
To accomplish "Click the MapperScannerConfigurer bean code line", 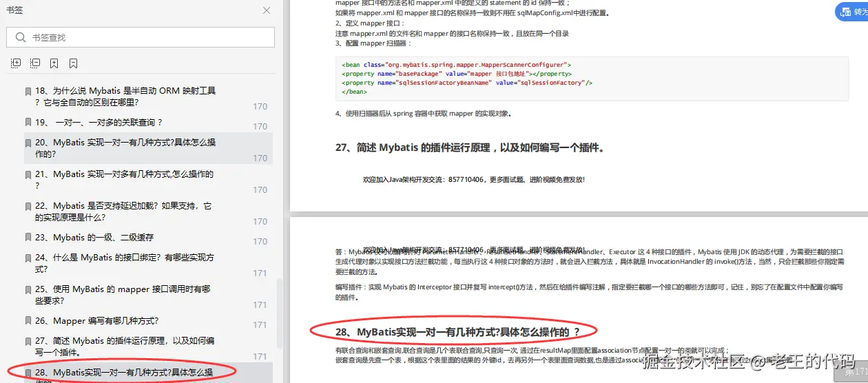I will click(x=456, y=65).
